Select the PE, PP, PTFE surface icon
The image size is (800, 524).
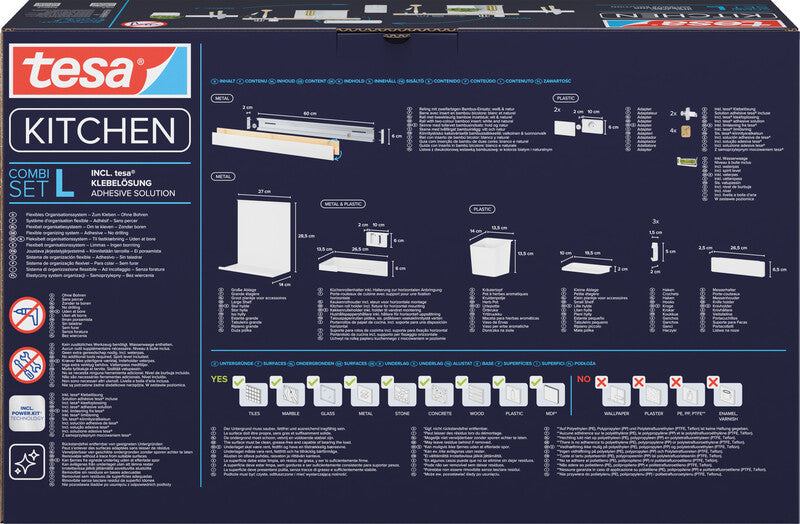691,395
